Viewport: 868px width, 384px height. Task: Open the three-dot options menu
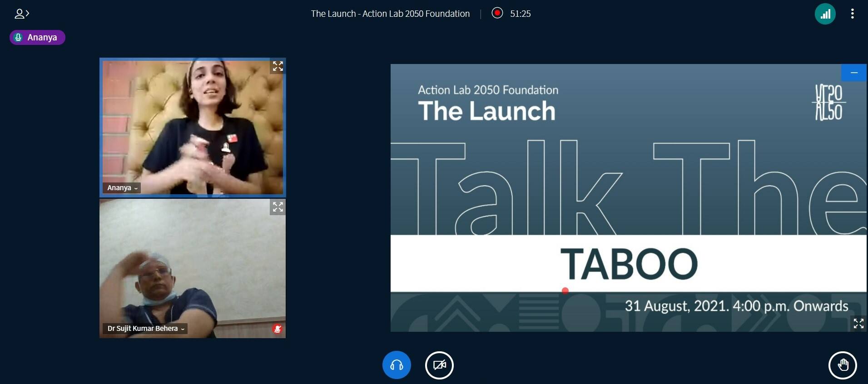pyautogui.click(x=852, y=14)
